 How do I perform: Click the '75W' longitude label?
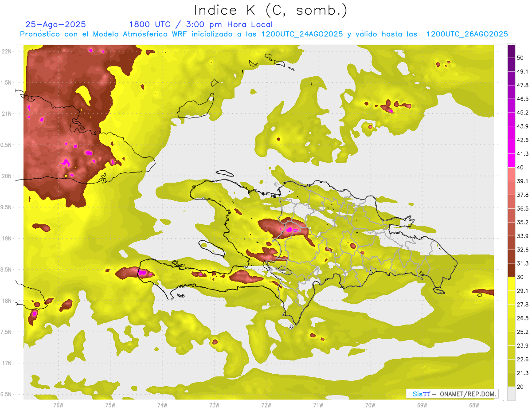[x=110, y=405]
